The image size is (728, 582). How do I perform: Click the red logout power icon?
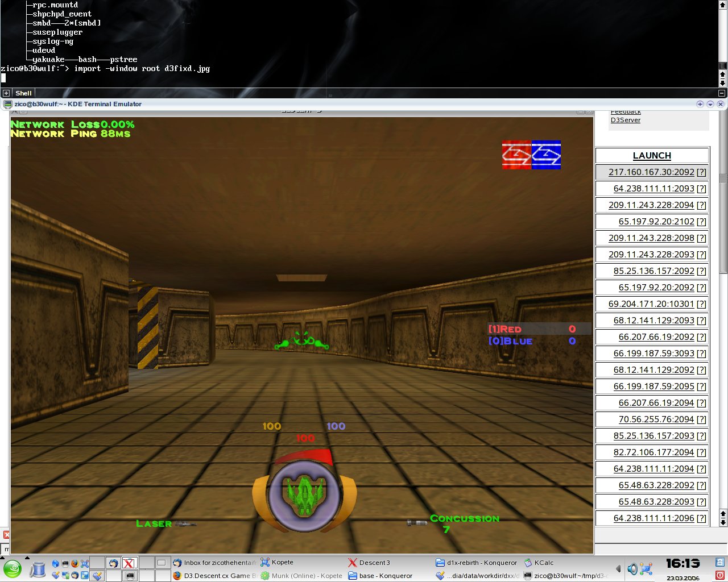720,575
